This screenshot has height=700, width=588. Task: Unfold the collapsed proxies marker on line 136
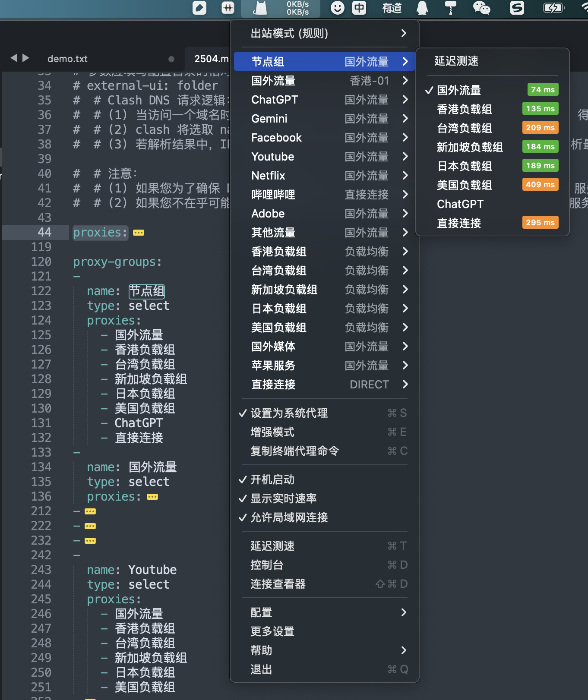(x=152, y=497)
